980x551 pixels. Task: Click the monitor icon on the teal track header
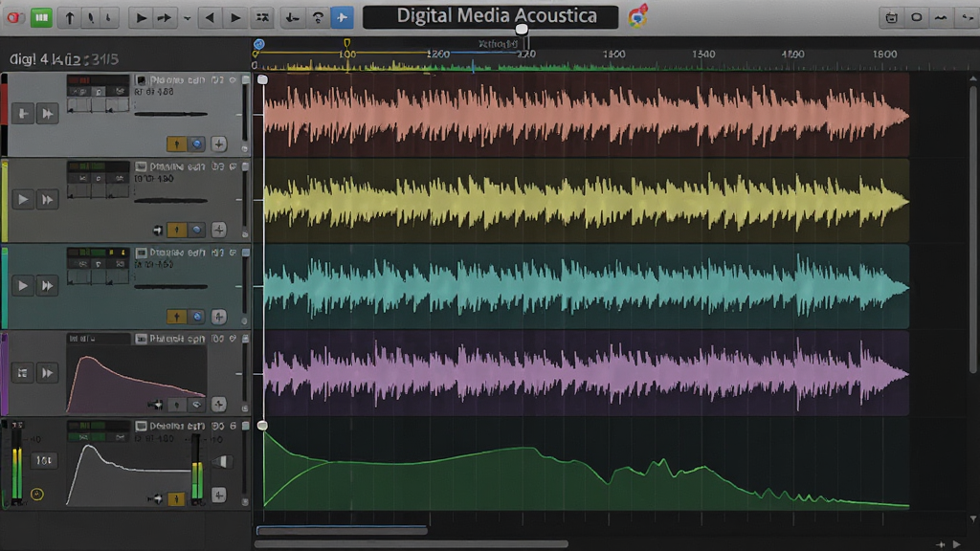pos(141,253)
